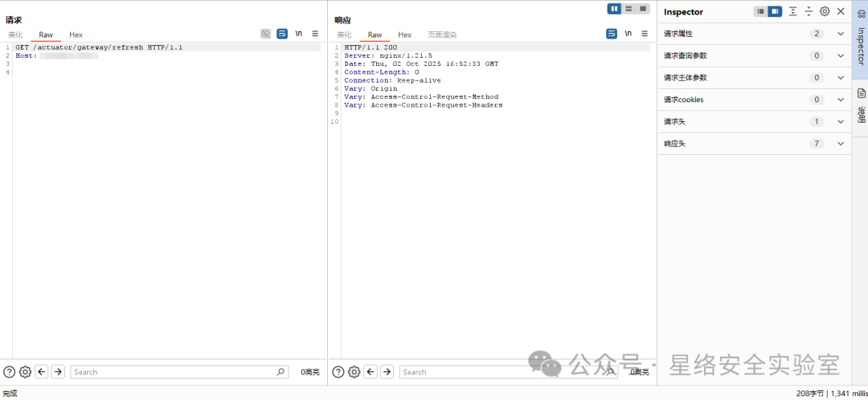The height and width of the screenshot is (400, 868).
Task: Open response panel hamburger menu
Action: 645,34
